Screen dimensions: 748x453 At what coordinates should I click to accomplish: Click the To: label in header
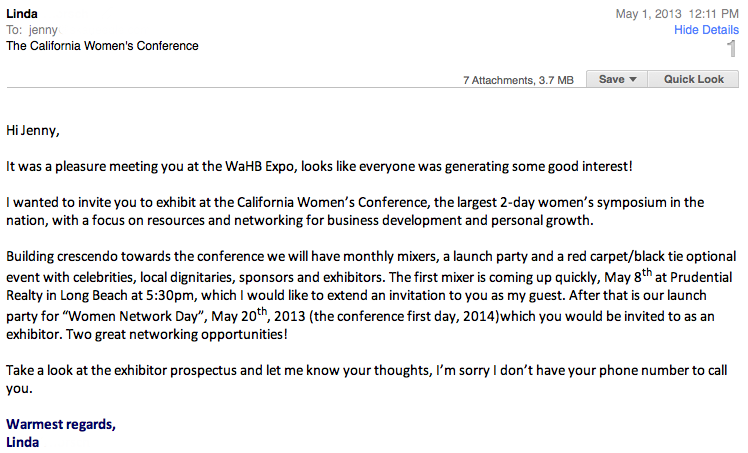(x=15, y=30)
